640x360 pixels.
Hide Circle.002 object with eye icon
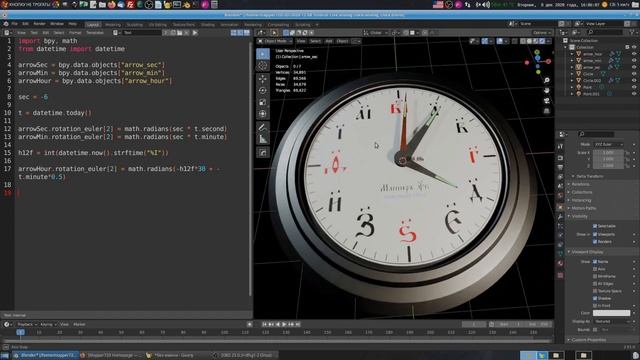click(x=634, y=80)
